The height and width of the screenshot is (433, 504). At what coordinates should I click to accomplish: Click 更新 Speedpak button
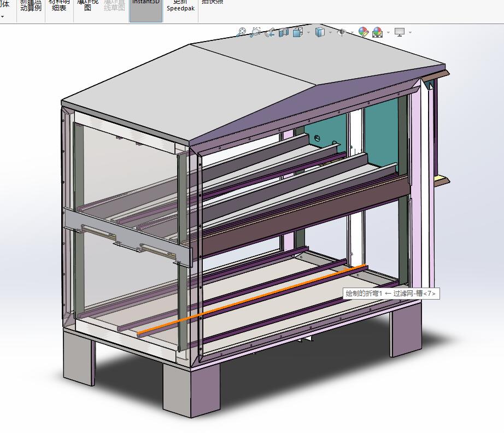[180, 7]
